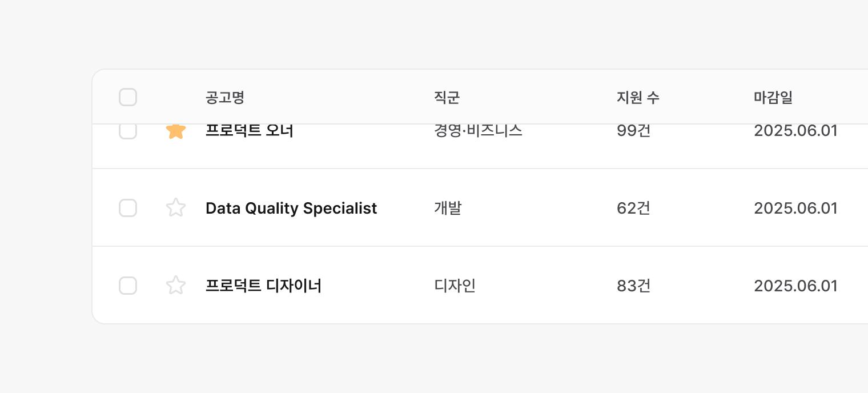Open the Data Quality Specialist posting
Image resolution: width=868 pixels, height=393 pixels.
[291, 208]
